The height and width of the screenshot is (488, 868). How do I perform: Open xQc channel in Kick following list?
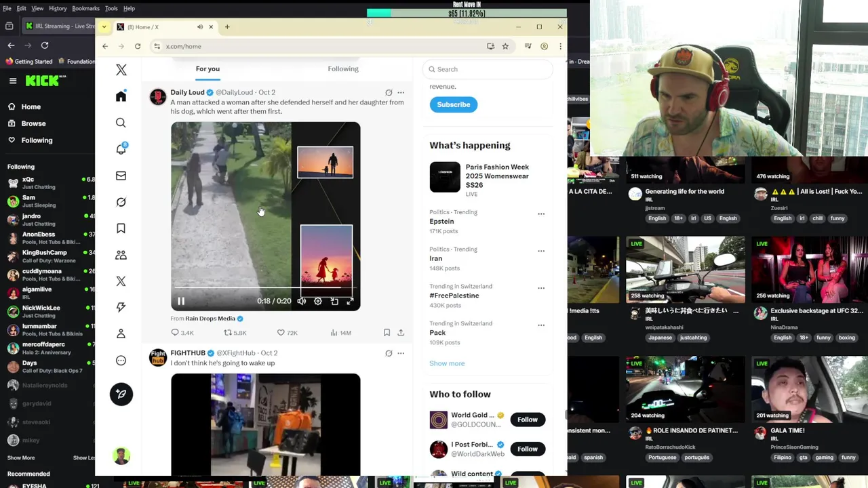point(47,182)
